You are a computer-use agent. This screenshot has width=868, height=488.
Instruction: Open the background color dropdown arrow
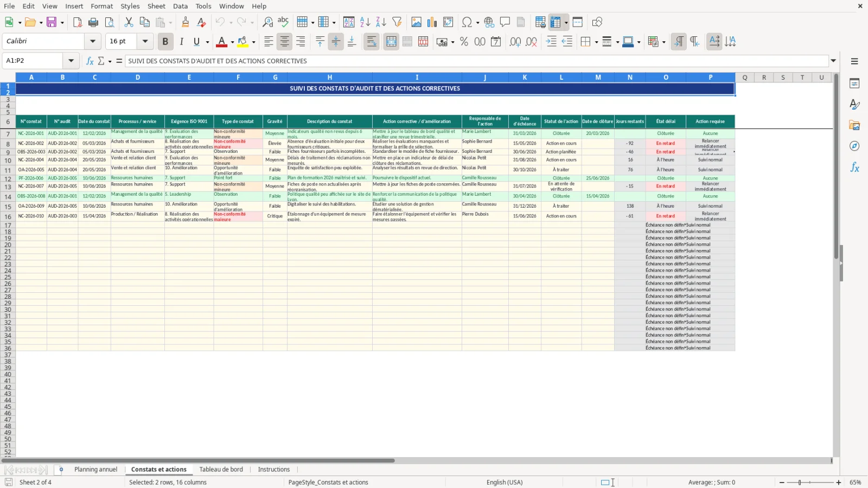[253, 42]
